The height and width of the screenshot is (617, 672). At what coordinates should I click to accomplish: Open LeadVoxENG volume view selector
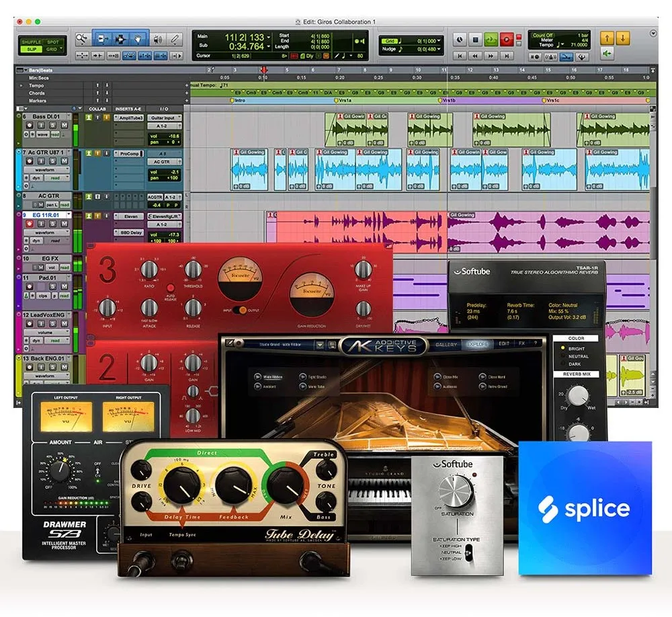click(x=47, y=332)
